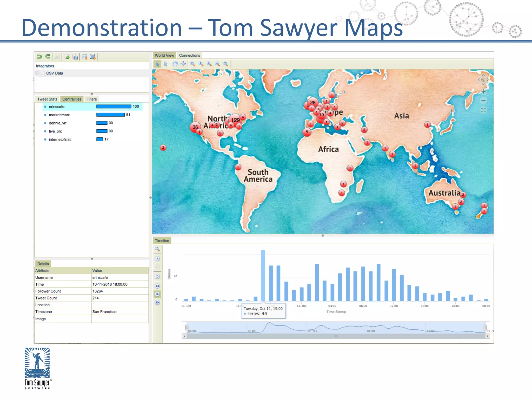Select the Centralities tab
Image resolution: width=532 pixels, height=399 pixels.
coord(72,99)
